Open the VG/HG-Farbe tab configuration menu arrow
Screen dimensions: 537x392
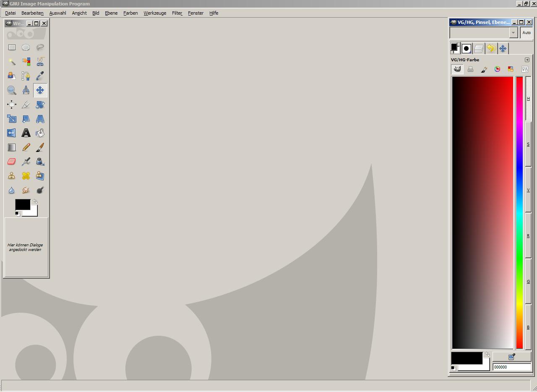coord(527,60)
